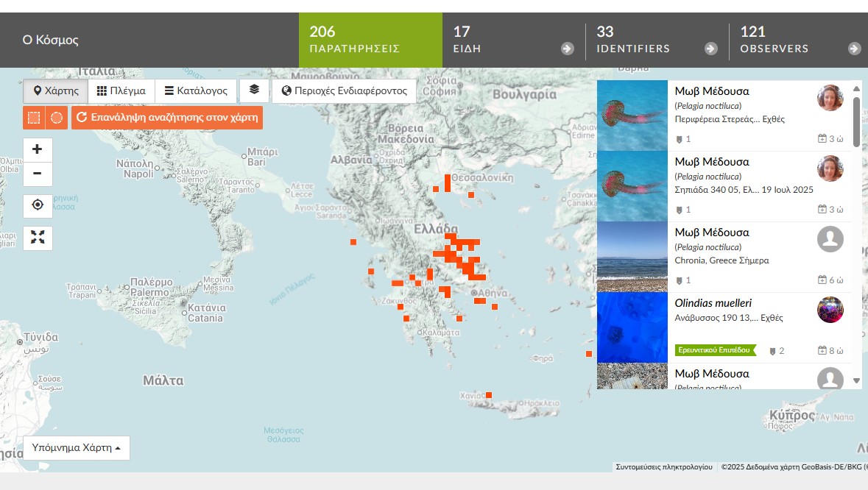Zoom in with the plus button

click(x=37, y=149)
